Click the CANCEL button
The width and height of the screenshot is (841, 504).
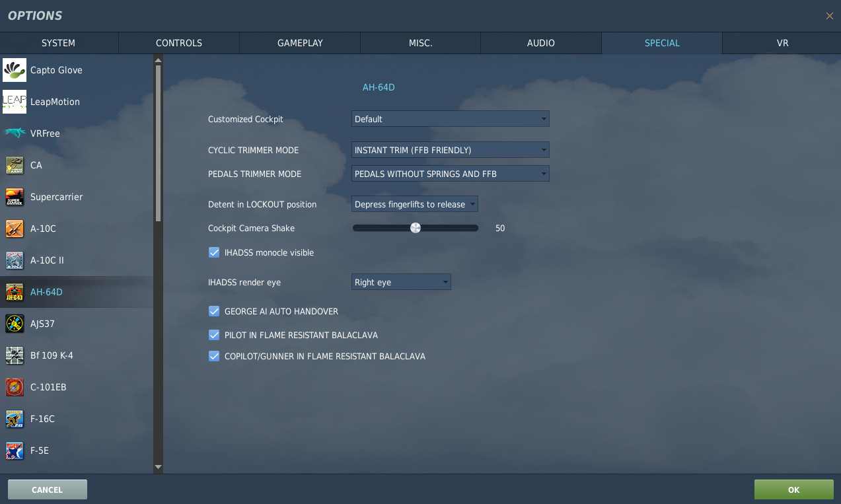(48, 489)
